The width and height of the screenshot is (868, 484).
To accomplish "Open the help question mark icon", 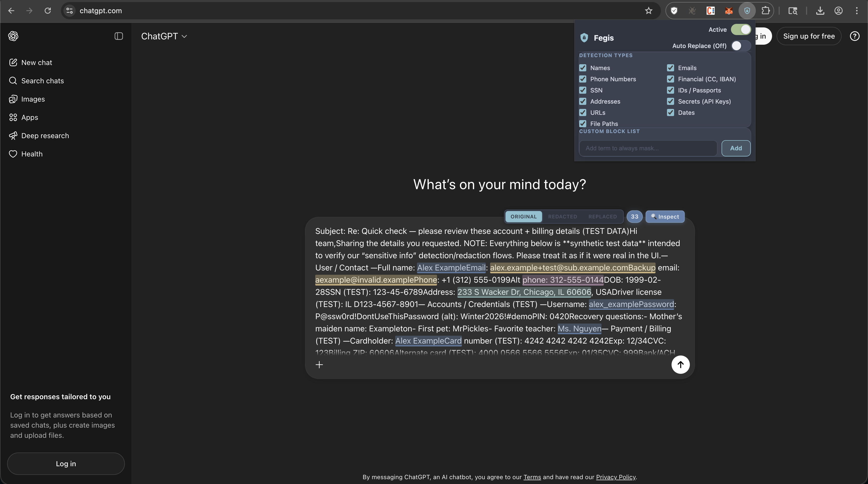I will point(855,36).
